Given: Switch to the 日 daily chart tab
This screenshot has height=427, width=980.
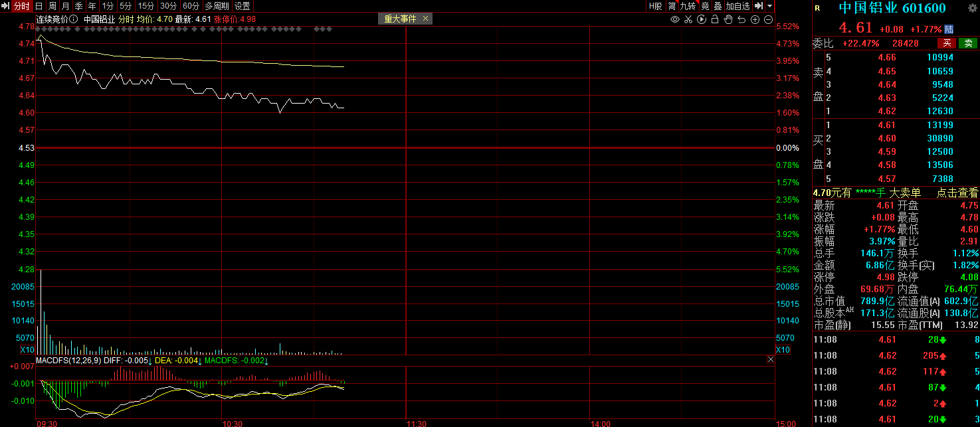Looking at the screenshot, I should [x=39, y=6].
